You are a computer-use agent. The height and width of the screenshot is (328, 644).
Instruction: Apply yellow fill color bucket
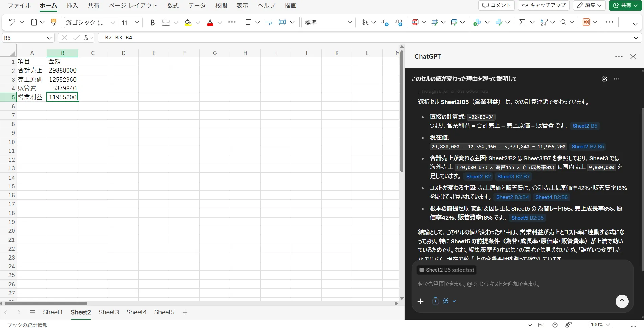point(188,22)
